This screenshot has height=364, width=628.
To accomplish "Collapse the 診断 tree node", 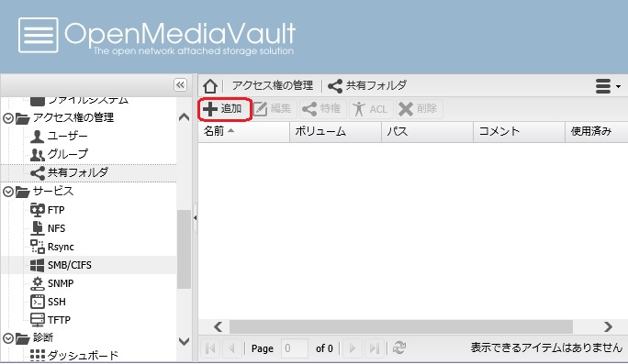I will [x=8, y=338].
